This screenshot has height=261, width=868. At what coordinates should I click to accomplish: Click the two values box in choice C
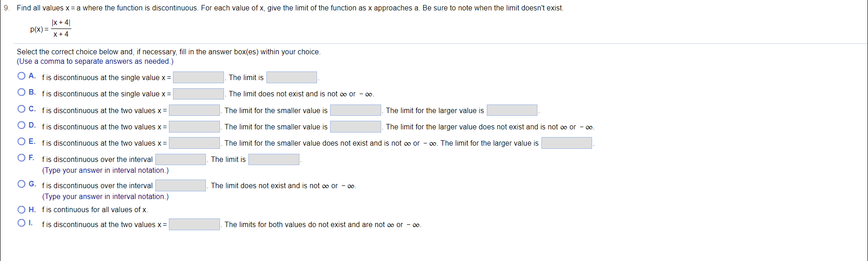coord(194,110)
